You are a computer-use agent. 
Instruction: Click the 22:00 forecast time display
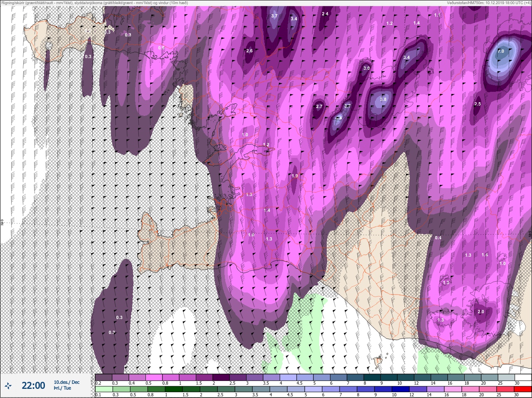coord(33,386)
